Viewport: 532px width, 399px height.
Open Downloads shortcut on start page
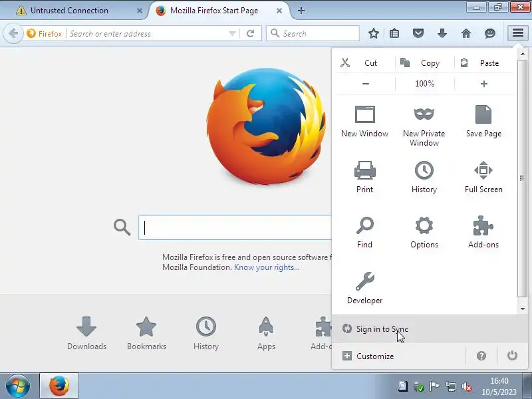(86, 334)
